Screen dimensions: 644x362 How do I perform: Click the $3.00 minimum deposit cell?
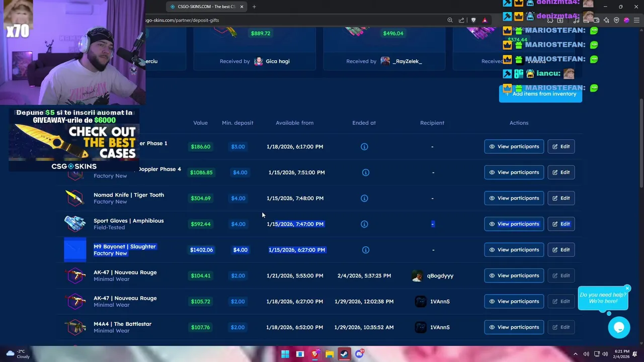[x=238, y=147]
